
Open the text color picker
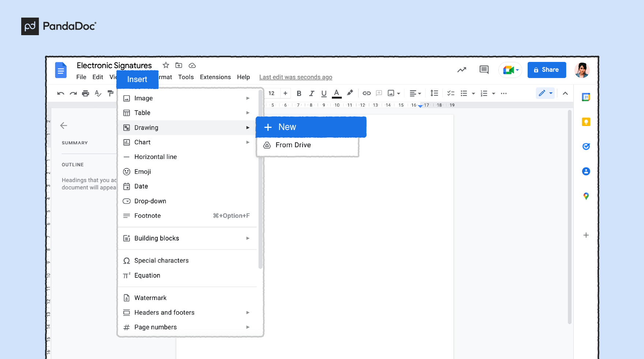(x=337, y=93)
